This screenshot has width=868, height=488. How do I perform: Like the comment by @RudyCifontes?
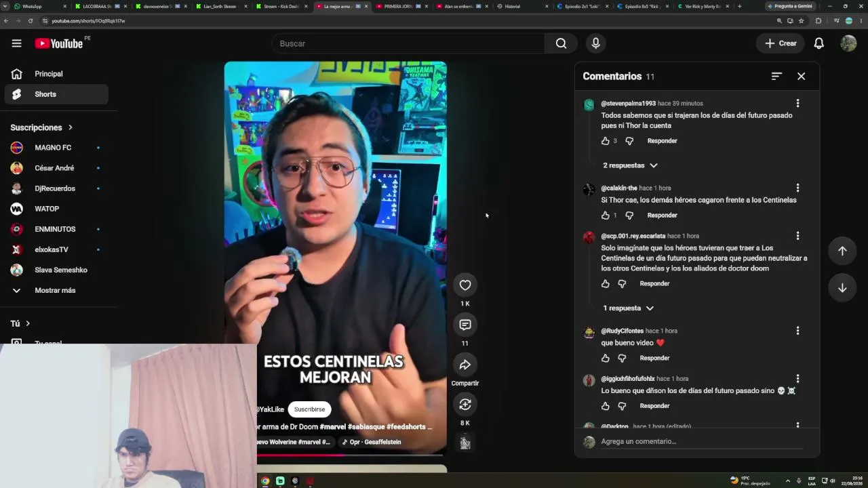[x=606, y=359]
